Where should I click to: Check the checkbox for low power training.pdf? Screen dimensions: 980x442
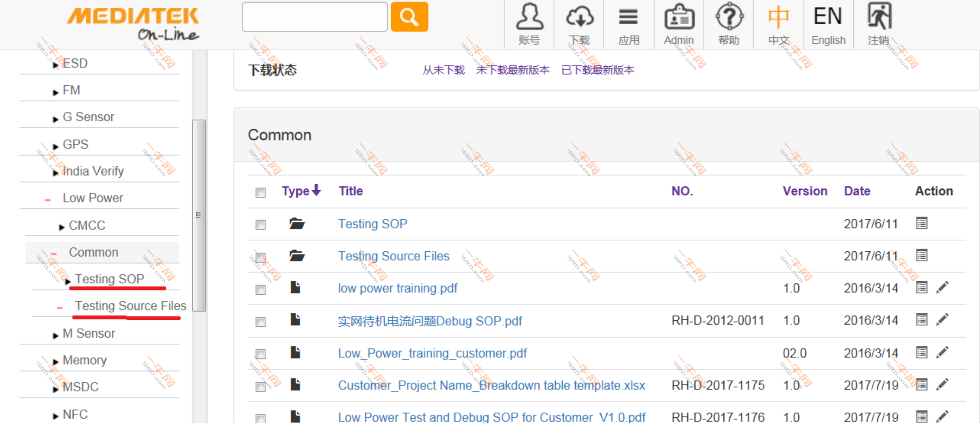click(260, 289)
